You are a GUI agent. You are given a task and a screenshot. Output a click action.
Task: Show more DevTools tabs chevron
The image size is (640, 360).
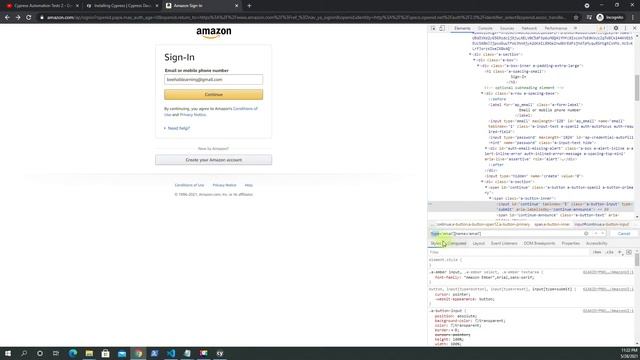pyautogui.click(x=576, y=28)
